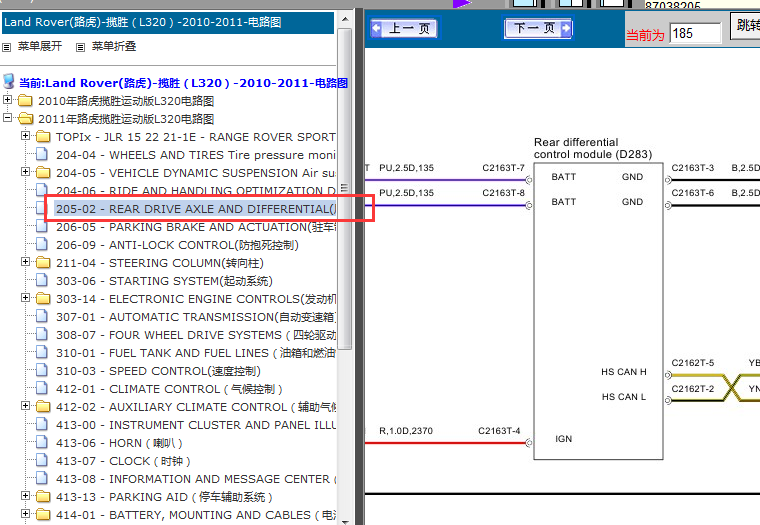Click the open folder icon for 2011年路虎揽胜运动版
760x525 pixels.
pos(25,119)
